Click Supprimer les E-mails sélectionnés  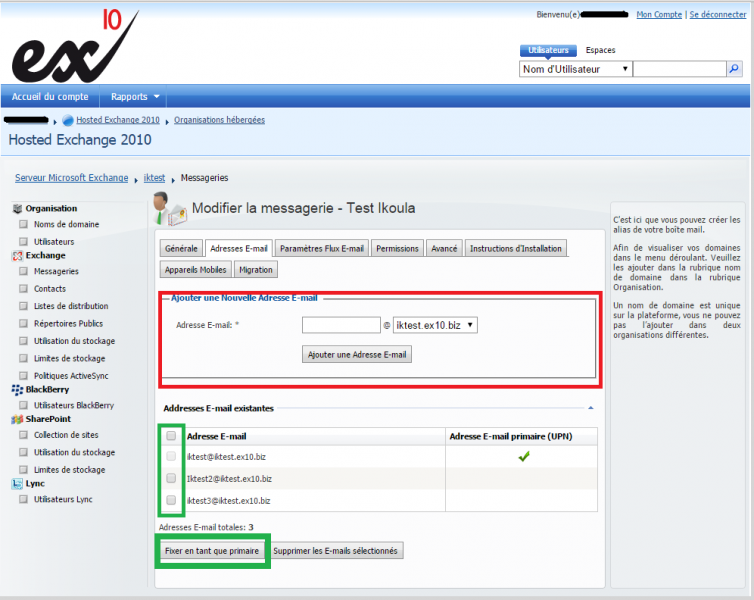coord(336,551)
